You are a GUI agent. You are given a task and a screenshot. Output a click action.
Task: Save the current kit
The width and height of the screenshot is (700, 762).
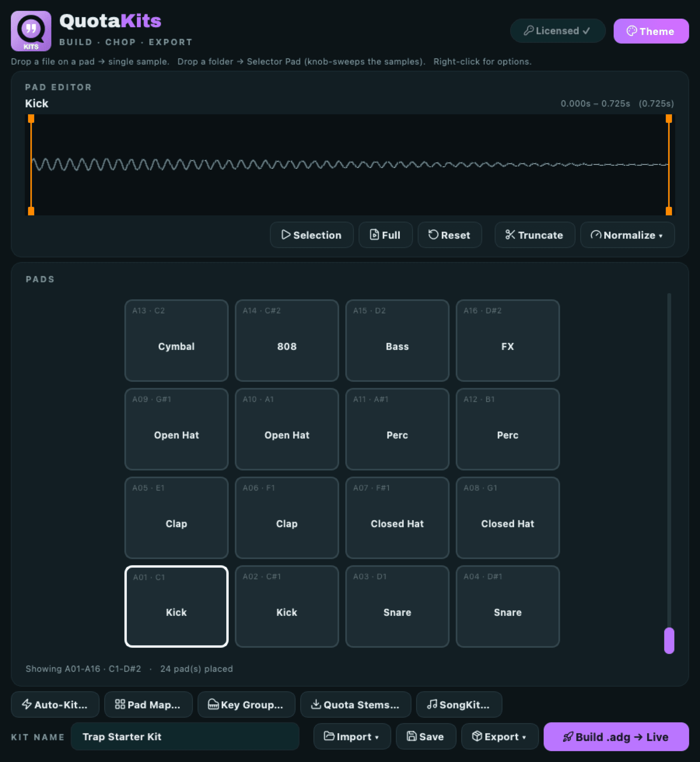coord(426,736)
